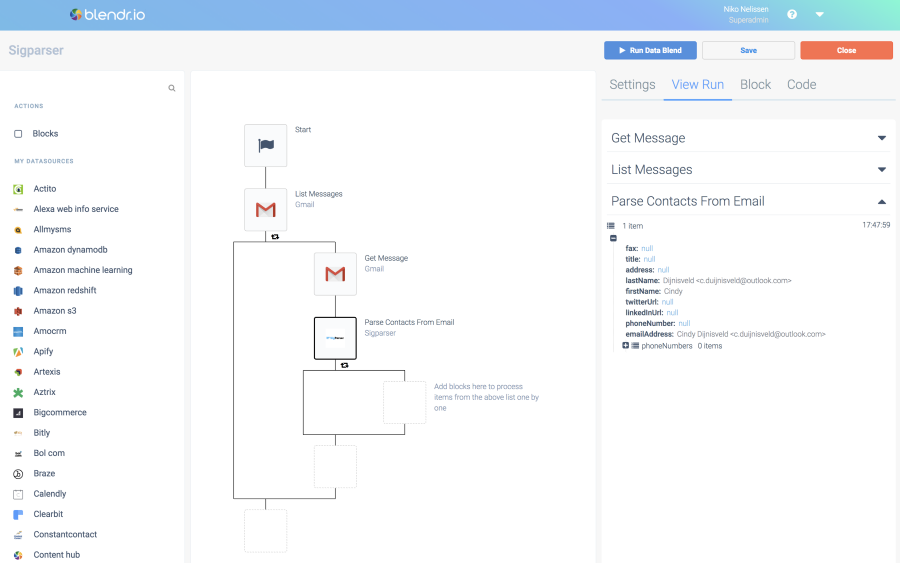The width and height of the screenshot is (900, 563).
Task: Click Run Data Blend button
Action: coord(650,51)
